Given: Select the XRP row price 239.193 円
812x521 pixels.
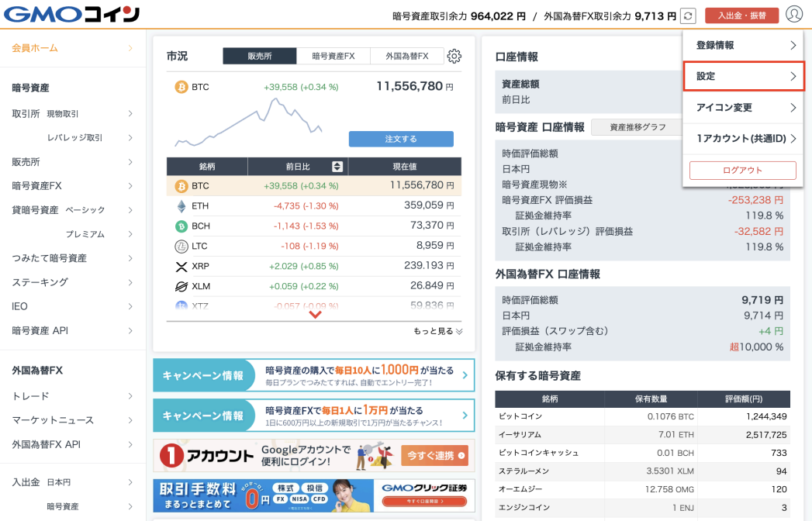Looking at the screenshot, I should pos(429,266).
